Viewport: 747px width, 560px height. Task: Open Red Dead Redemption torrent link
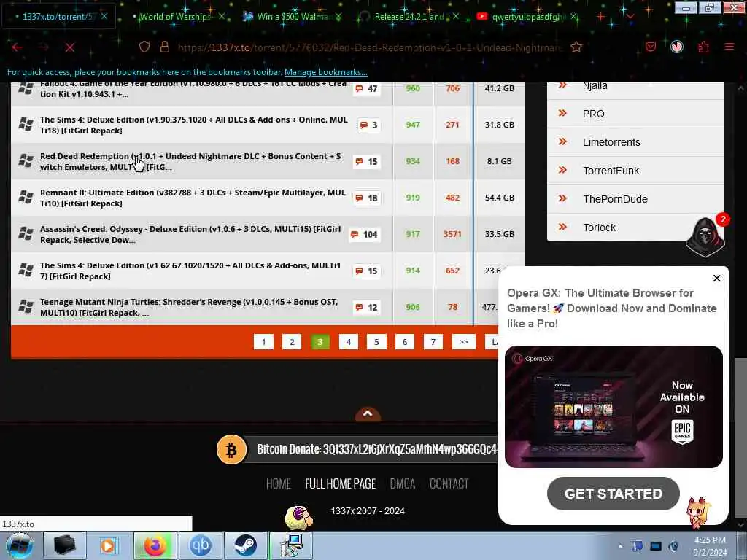coord(190,161)
